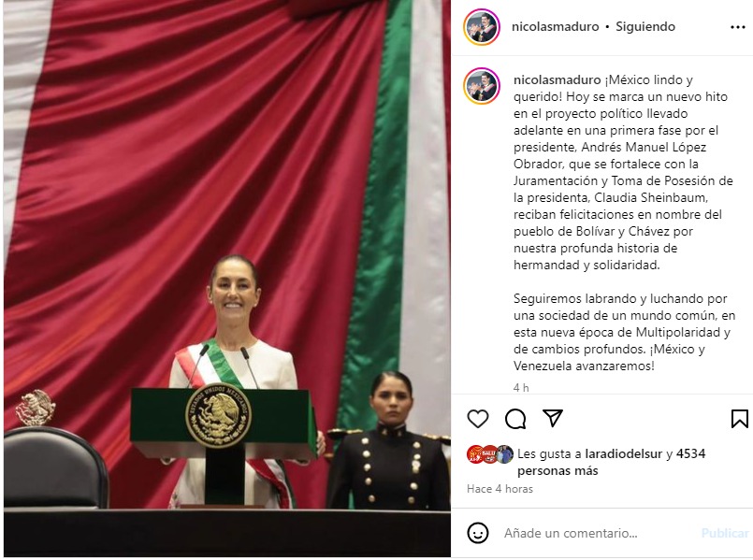753x560 pixels.
Task: Open the emoji picker smiley icon
Action: pos(478,533)
